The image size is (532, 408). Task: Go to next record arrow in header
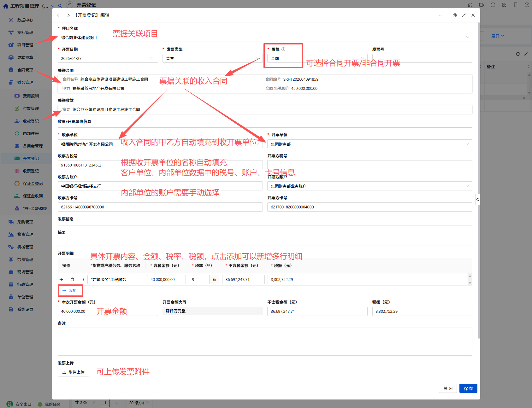[68, 15]
